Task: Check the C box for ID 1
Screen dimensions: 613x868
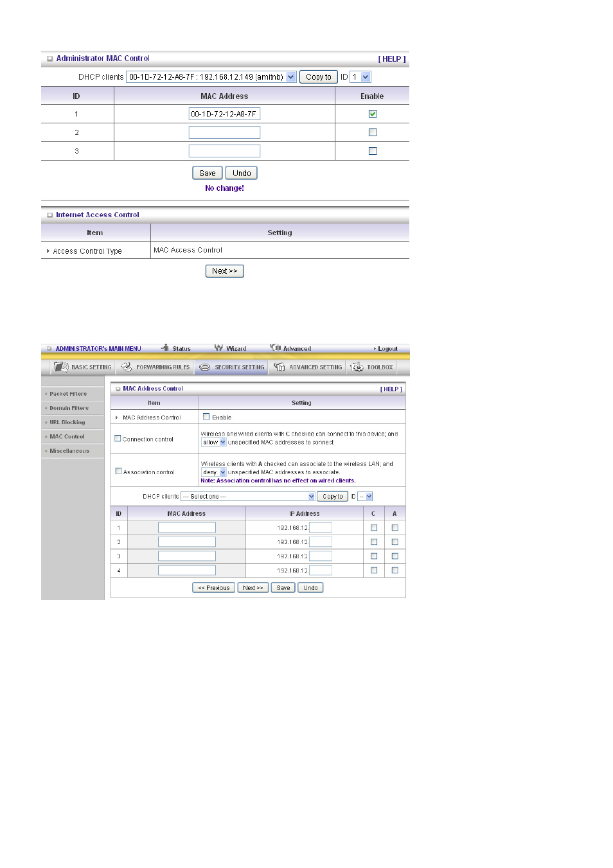Action: tap(374, 527)
